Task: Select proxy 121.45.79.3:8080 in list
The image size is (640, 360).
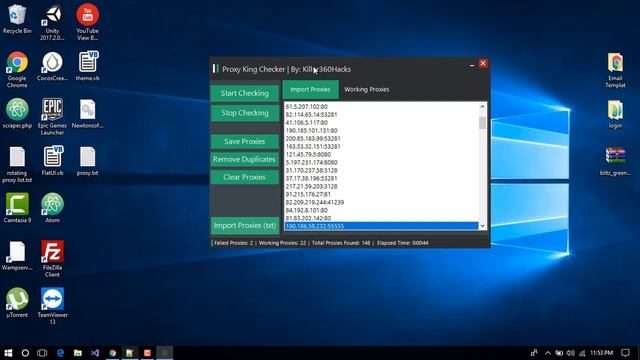Action: pyautogui.click(x=381, y=154)
